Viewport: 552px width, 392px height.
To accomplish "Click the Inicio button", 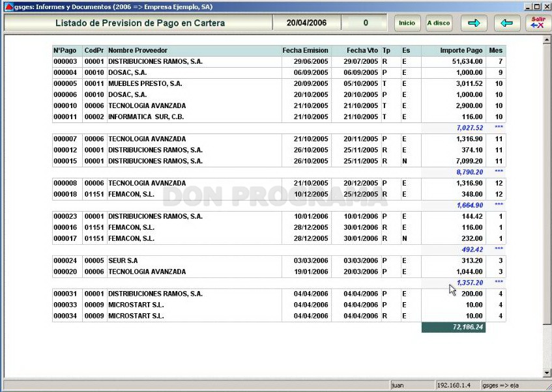I will [x=407, y=23].
